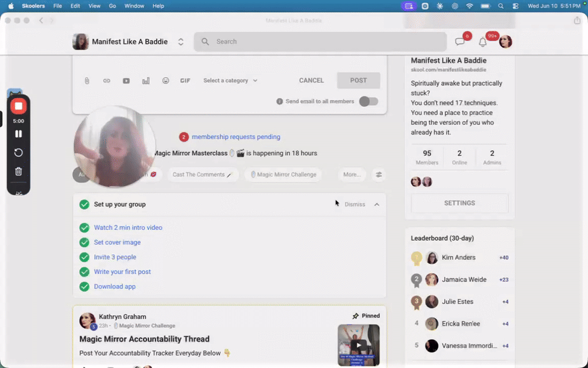Open the Select a category dropdown
Viewport: 588px width, 368px height.
coord(230,80)
